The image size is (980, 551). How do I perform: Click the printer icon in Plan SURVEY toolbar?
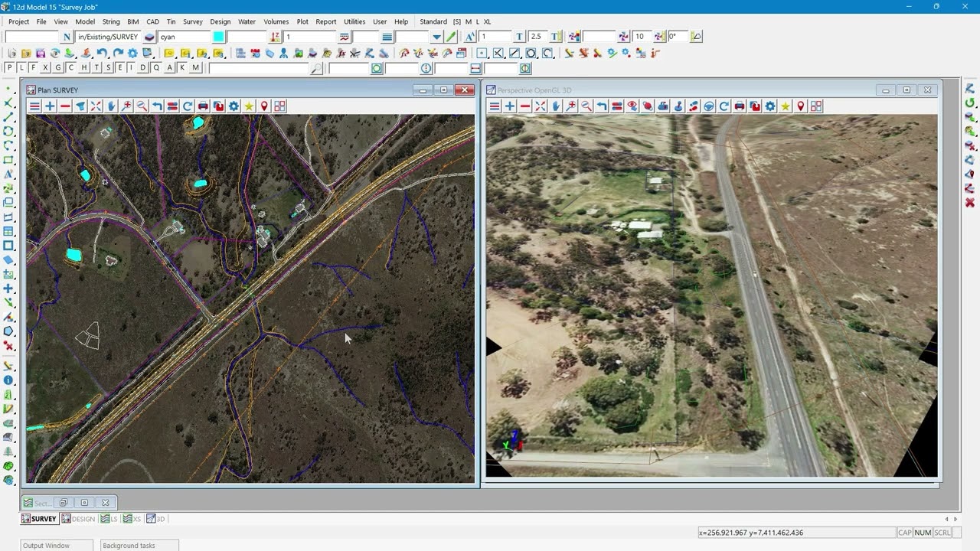tap(203, 106)
